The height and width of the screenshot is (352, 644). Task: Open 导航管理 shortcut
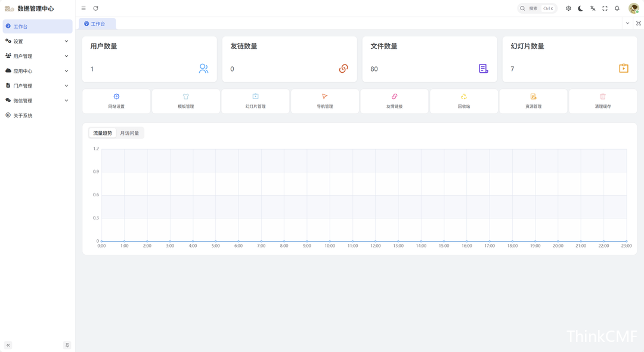(x=325, y=101)
